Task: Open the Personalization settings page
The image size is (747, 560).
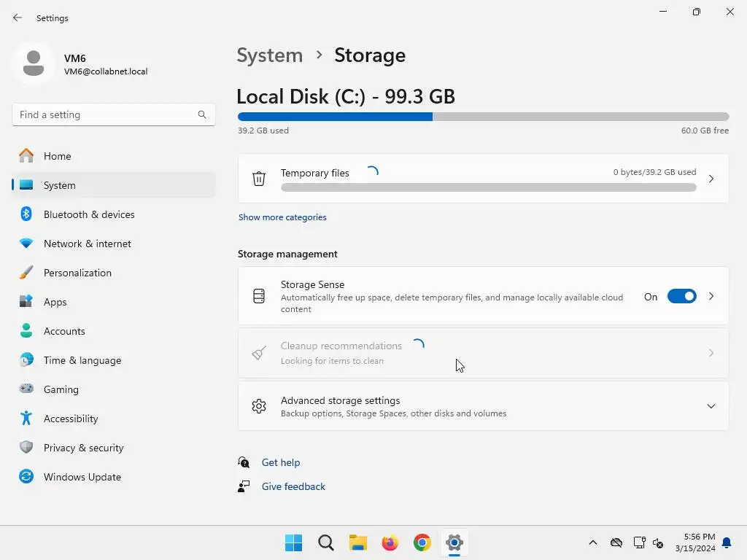Action: pyautogui.click(x=77, y=273)
